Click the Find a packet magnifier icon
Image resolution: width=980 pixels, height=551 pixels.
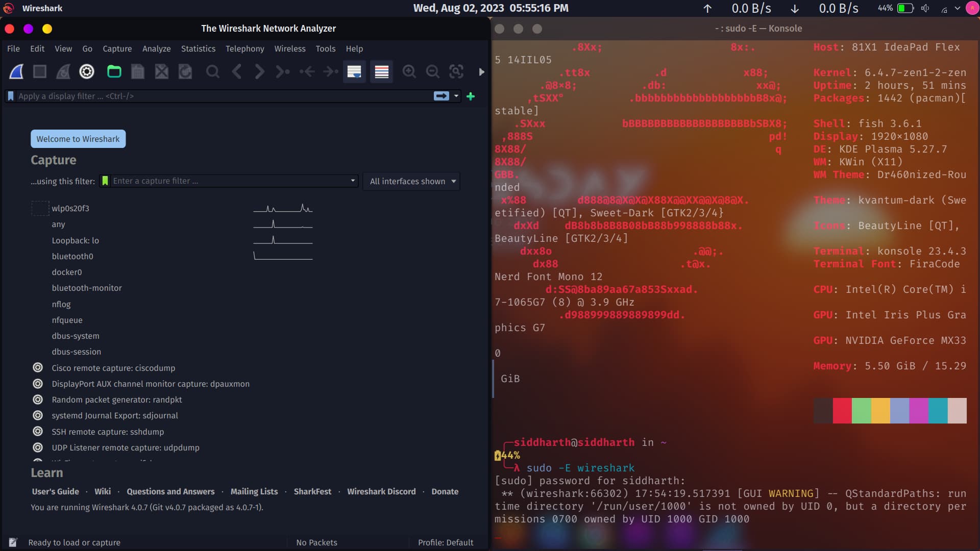[213, 72]
